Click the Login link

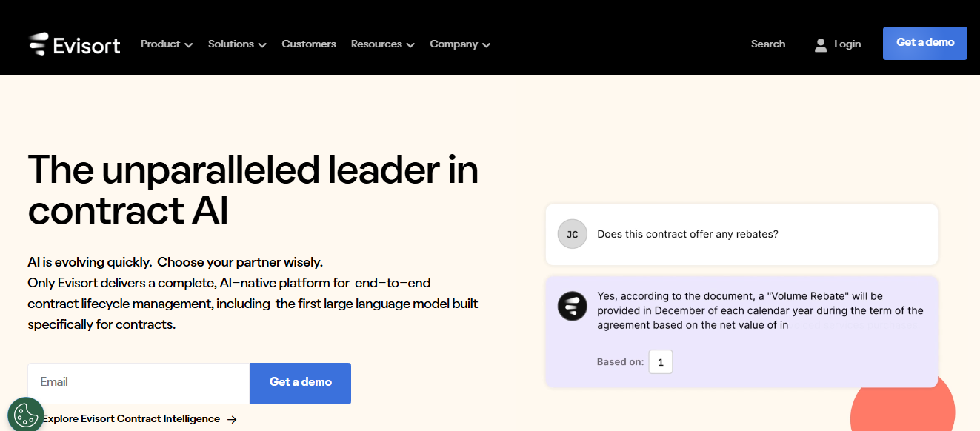click(847, 44)
